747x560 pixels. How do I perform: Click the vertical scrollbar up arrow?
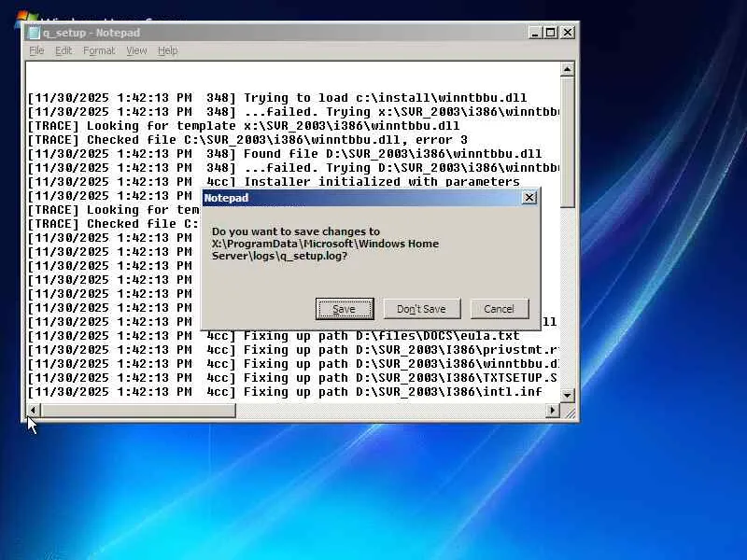click(x=567, y=69)
